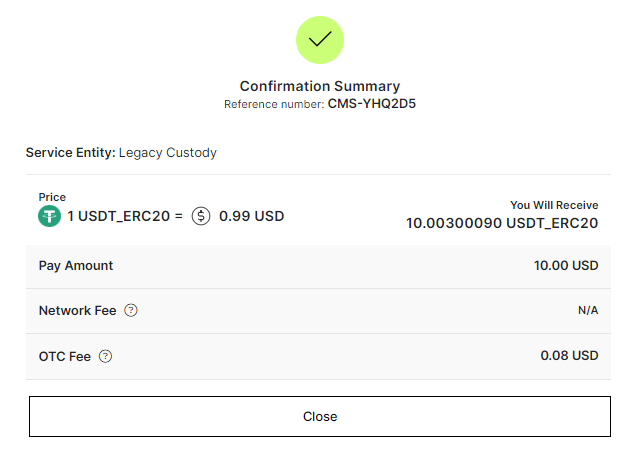Click the You Will Receive label
Viewport: 638px width, 450px height.
(554, 205)
